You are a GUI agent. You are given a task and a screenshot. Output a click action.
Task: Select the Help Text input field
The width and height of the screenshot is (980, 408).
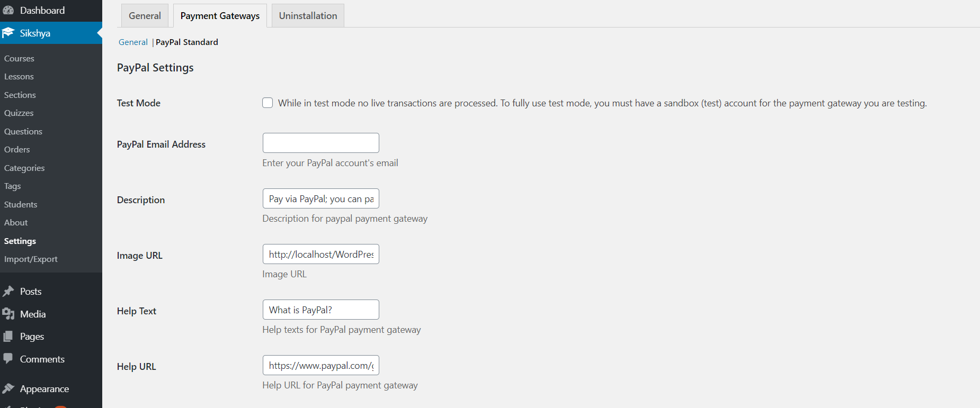(x=321, y=310)
